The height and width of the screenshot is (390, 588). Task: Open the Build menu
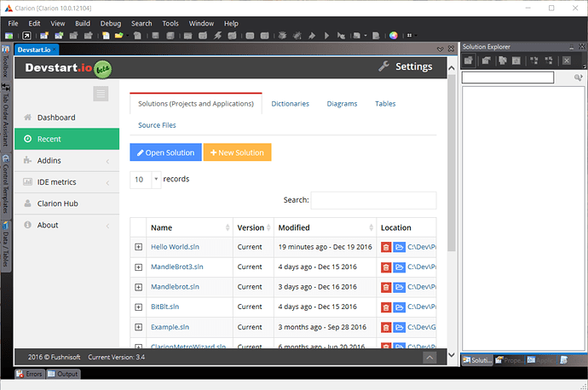pyautogui.click(x=83, y=23)
